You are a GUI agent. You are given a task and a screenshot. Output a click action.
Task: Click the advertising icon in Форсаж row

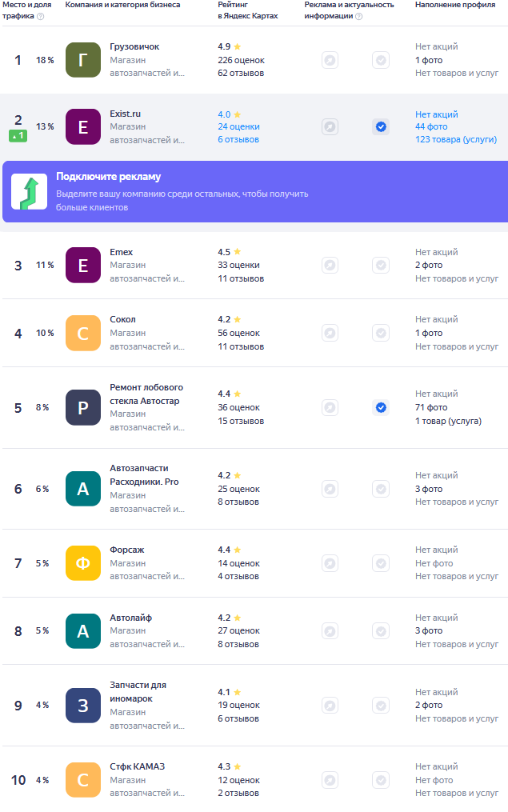[x=330, y=563]
